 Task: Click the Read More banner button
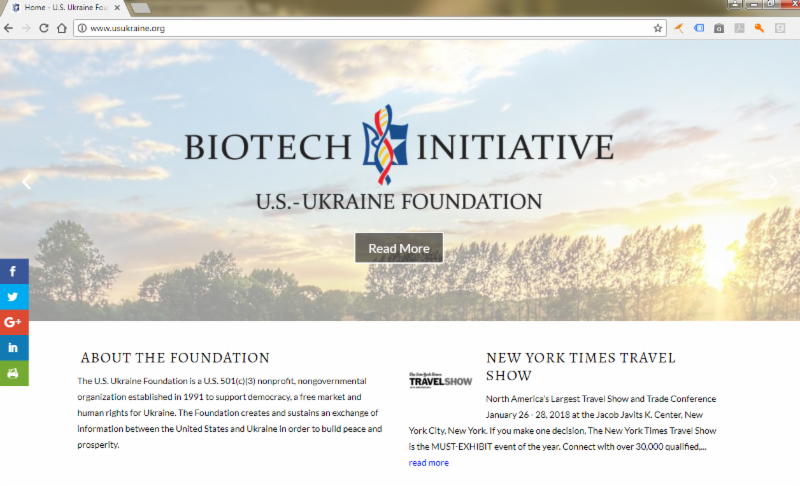(x=399, y=248)
